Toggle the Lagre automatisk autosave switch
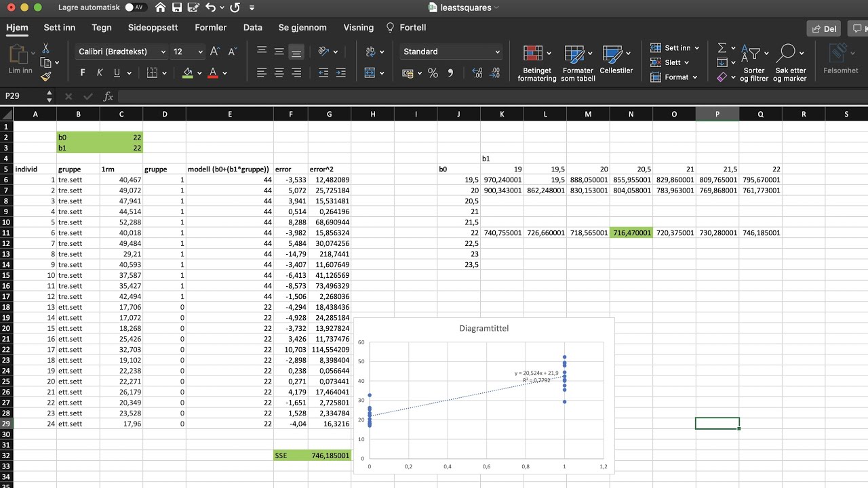 pos(138,8)
